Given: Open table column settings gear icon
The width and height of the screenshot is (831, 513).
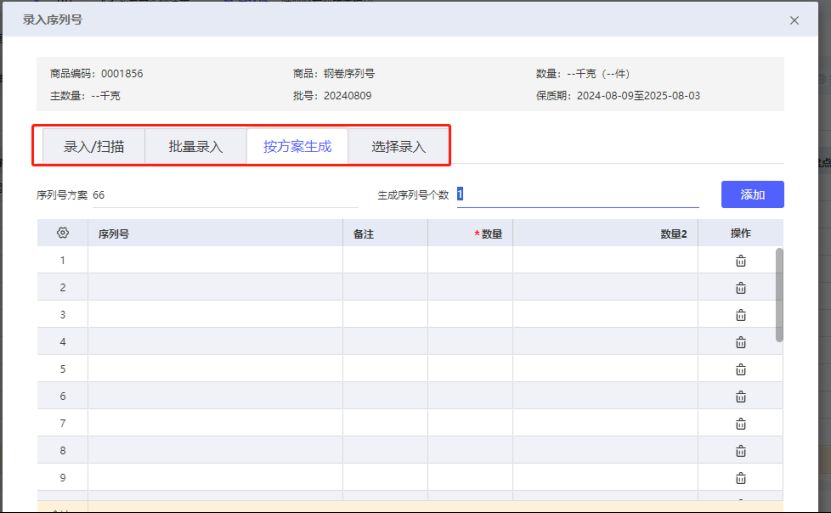Looking at the screenshot, I should pos(63,233).
